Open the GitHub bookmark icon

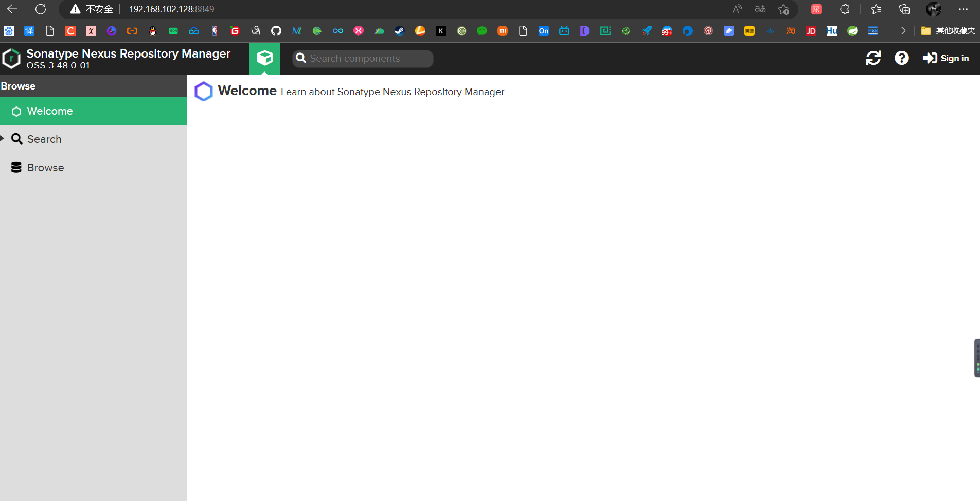(x=276, y=31)
